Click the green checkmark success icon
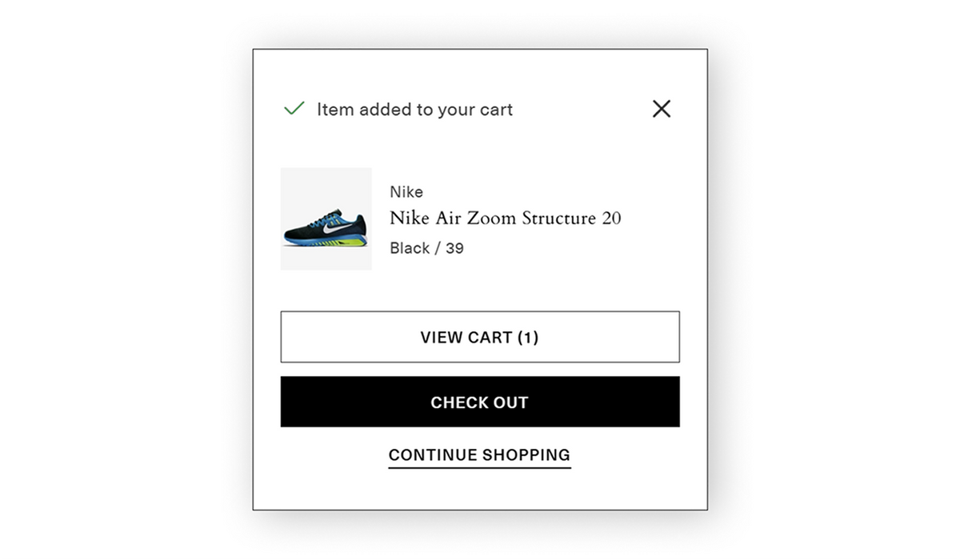The image size is (960, 560). tap(294, 108)
